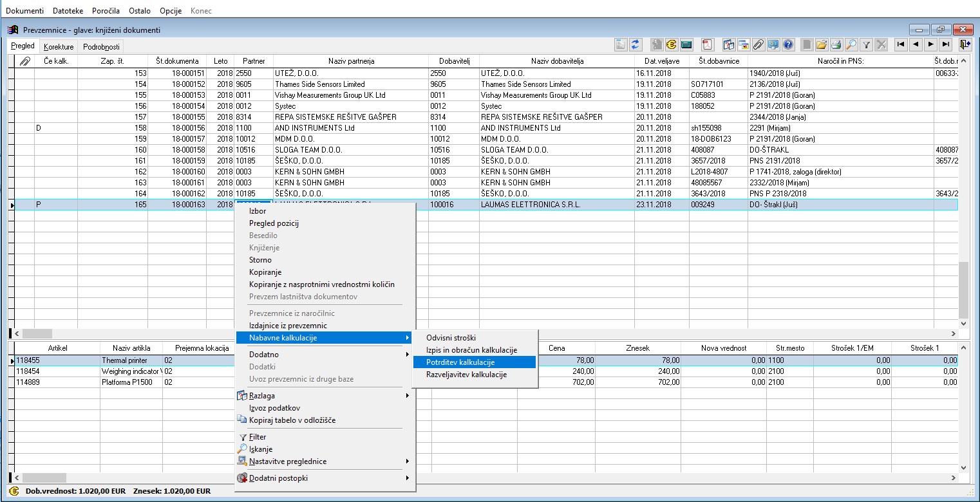Click the Dat.veljave column header

pos(662,61)
